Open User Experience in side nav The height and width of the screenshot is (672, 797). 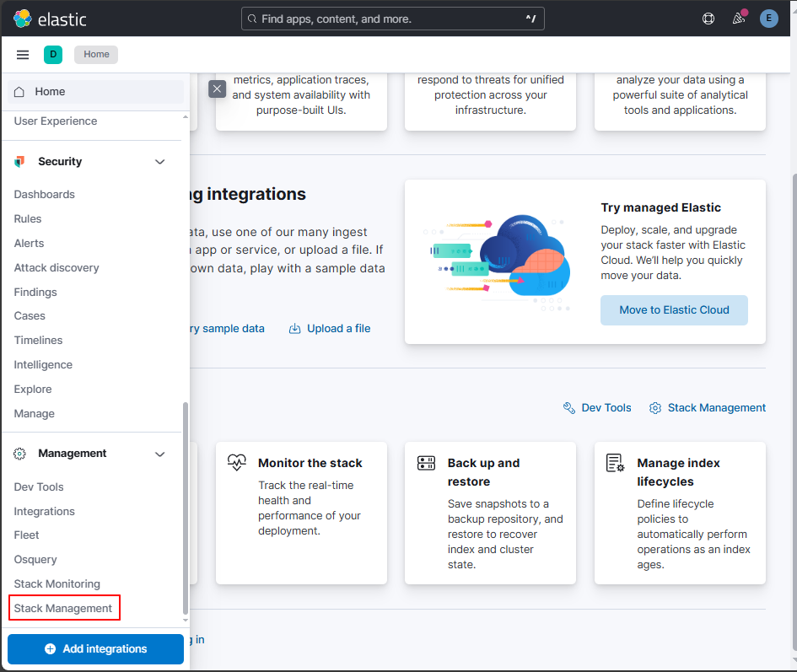(56, 121)
